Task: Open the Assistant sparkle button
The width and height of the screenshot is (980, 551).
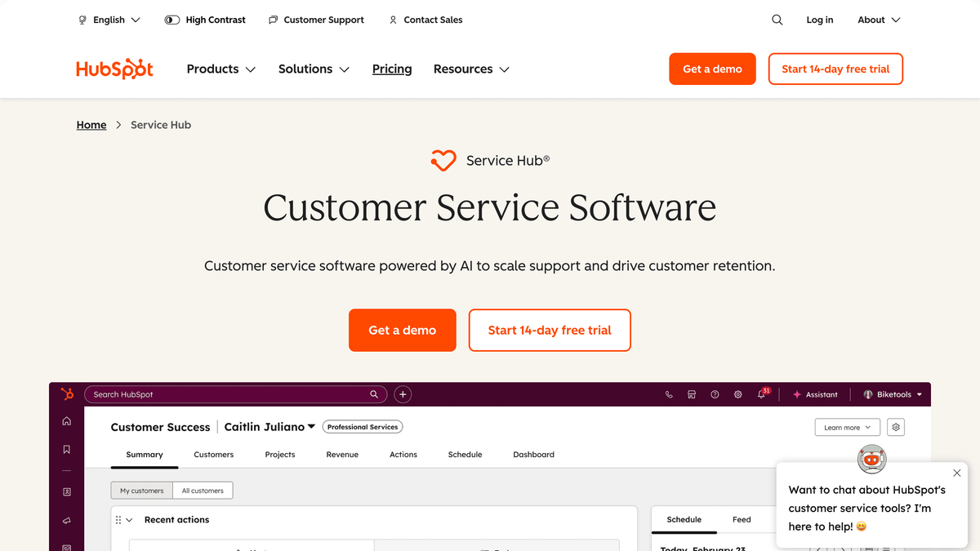Action: click(x=815, y=394)
